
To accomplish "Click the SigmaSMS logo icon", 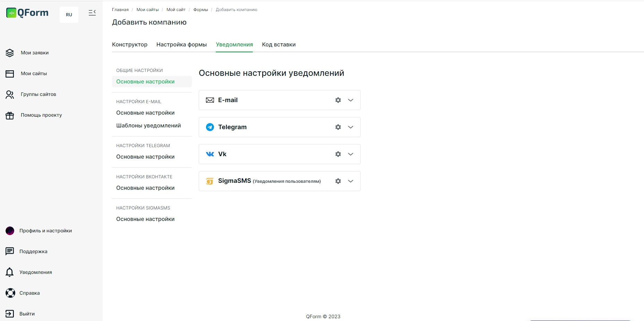I will [x=210, y=181].
